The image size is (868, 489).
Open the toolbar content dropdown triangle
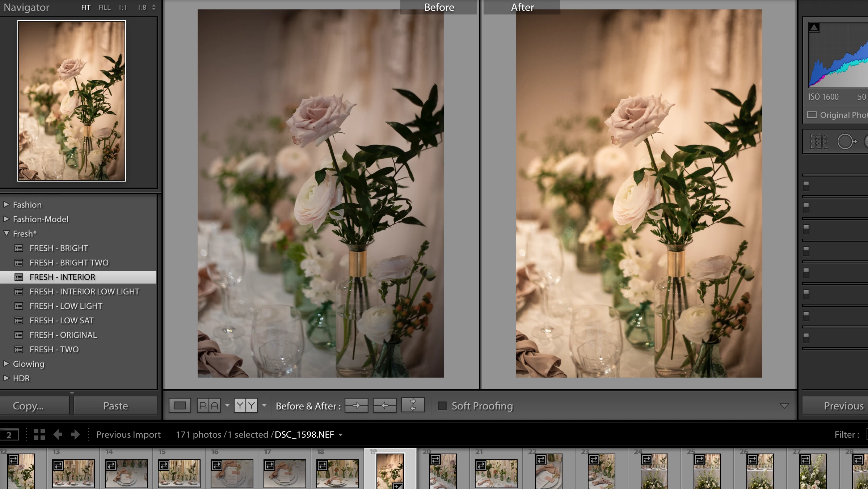(x=784, y=406)
